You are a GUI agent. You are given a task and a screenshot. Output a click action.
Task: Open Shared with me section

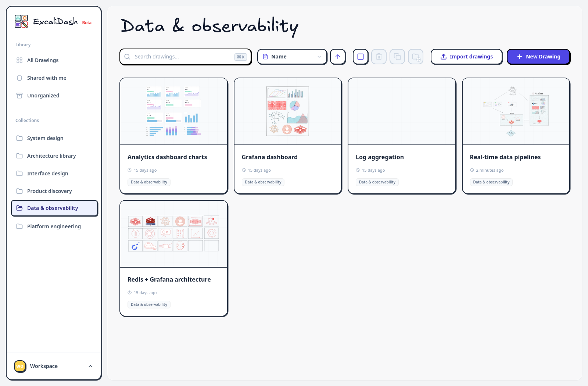[54, 78]
